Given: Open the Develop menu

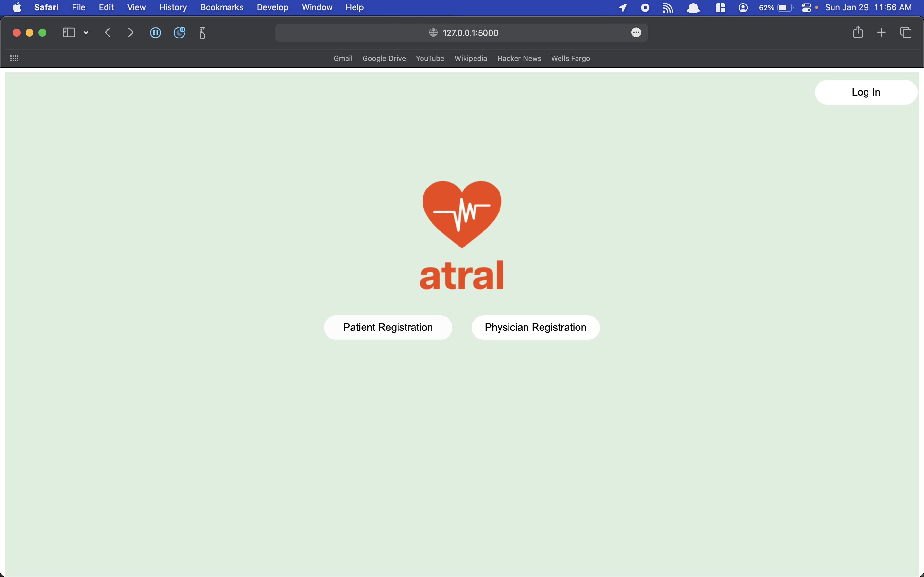Looking at the screenshot, I should pos(272,7).
